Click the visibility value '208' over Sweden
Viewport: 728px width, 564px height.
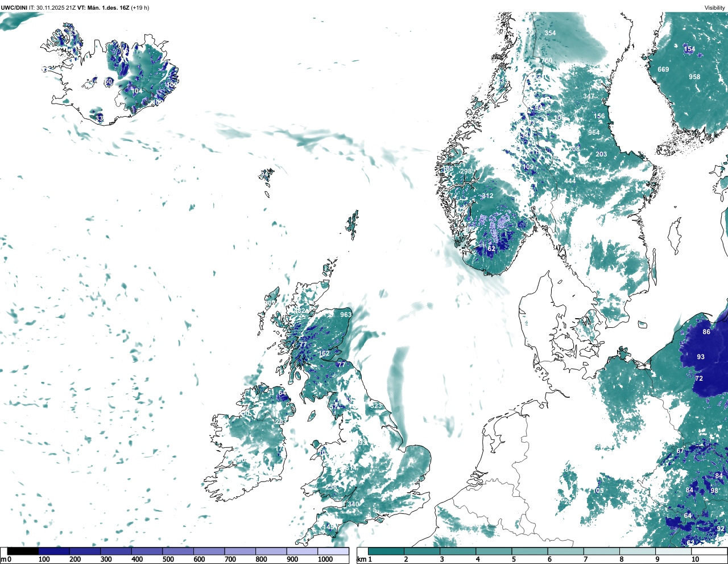point(574,149)
